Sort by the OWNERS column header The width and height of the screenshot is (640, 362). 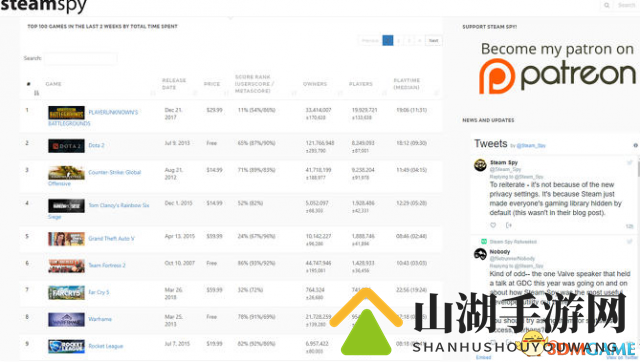coord(315,84)
